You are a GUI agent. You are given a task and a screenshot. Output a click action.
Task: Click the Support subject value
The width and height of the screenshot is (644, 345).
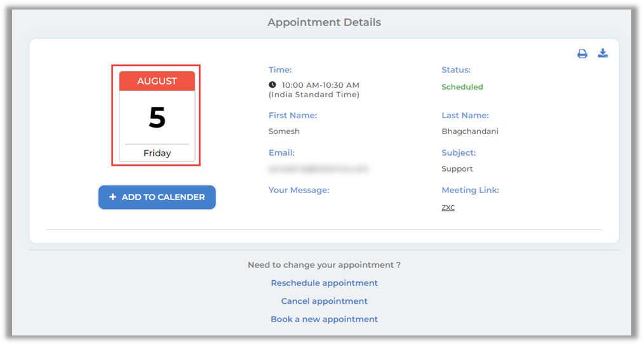coord(457,169)
